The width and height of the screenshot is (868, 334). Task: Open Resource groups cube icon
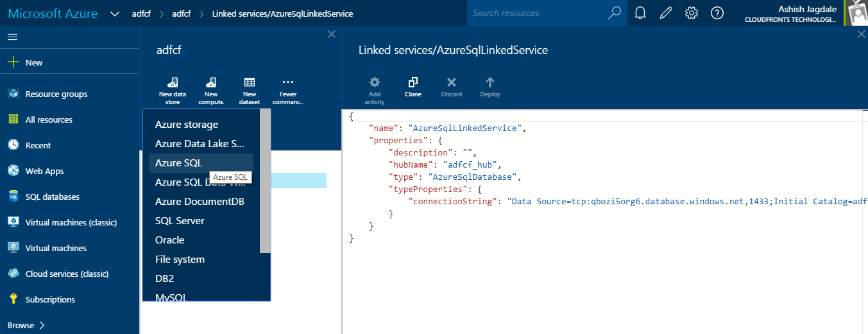[x=13, y=94]
